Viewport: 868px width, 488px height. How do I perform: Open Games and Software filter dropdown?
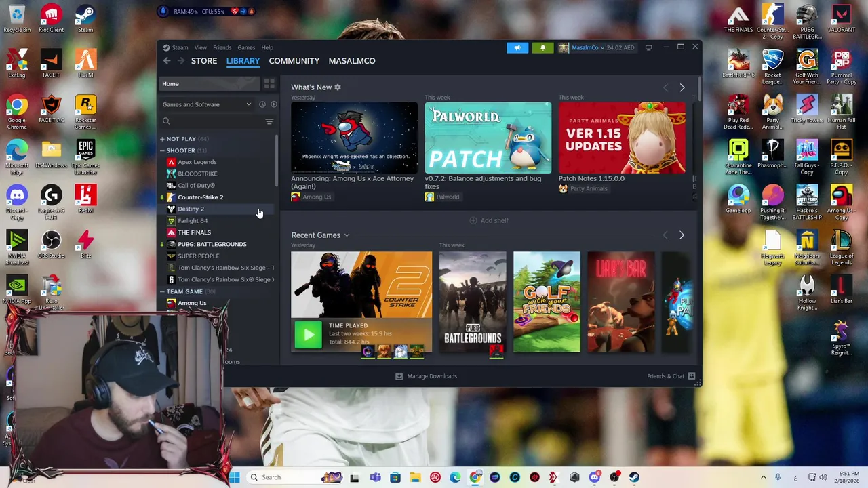point(207,104)
